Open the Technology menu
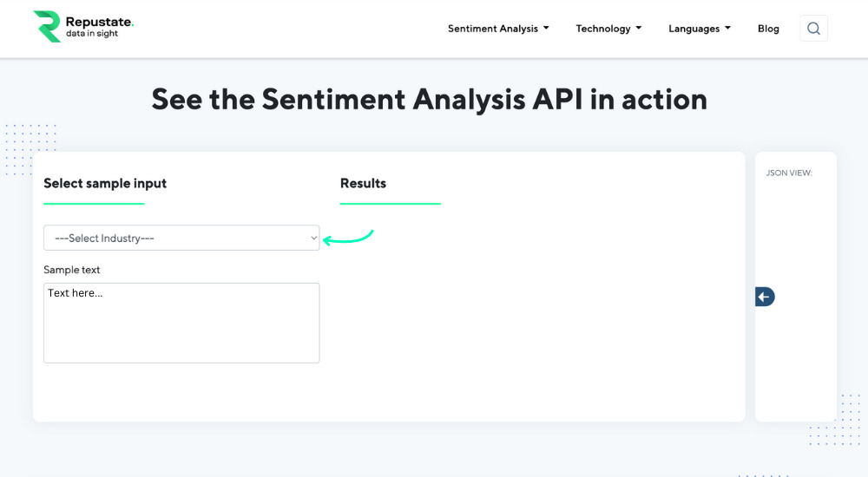868x477 pixels. click(602, 29)
